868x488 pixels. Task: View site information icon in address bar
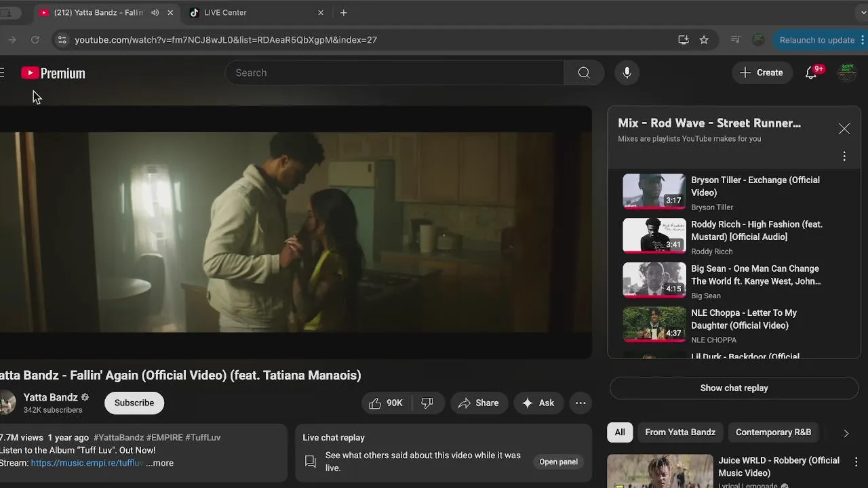(x=62, y=40)
